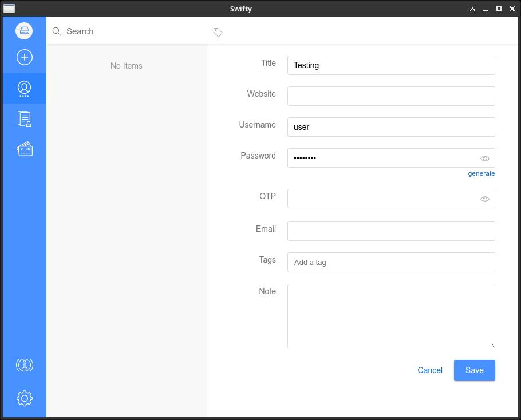This screenshot has height=420, width=521.
Task: Open the Credit Cards icon in sidebar
Action: 24,149
